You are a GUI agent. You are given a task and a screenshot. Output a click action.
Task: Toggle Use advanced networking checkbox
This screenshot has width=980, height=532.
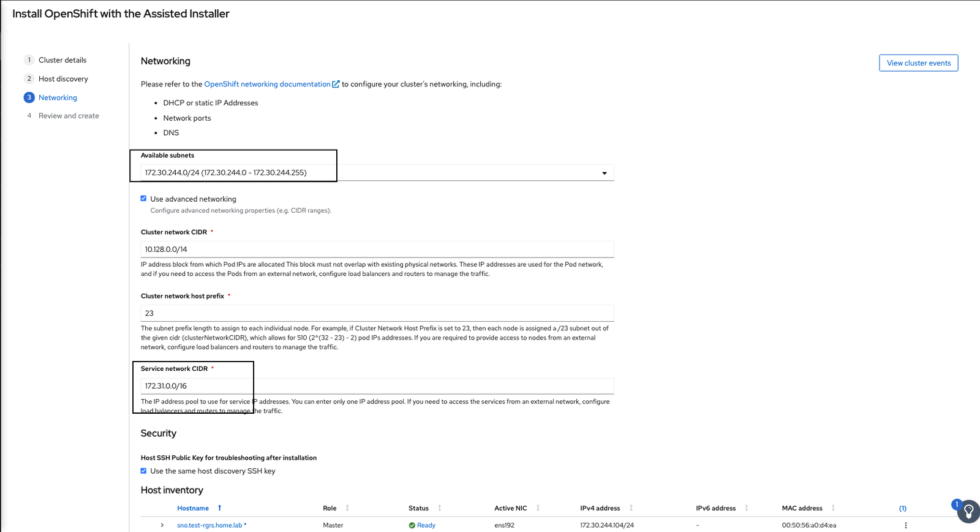click(x=143, y=199)
